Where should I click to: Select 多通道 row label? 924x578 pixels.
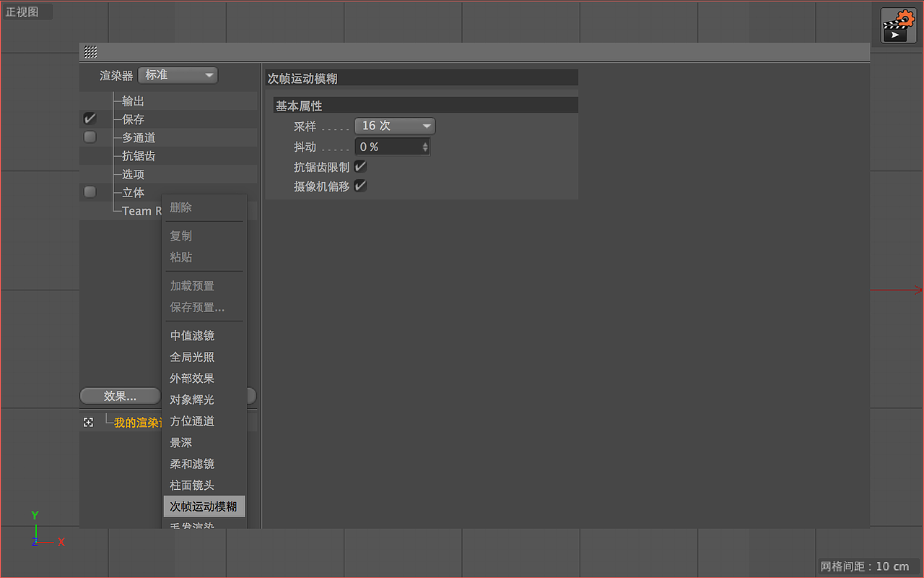139,137
